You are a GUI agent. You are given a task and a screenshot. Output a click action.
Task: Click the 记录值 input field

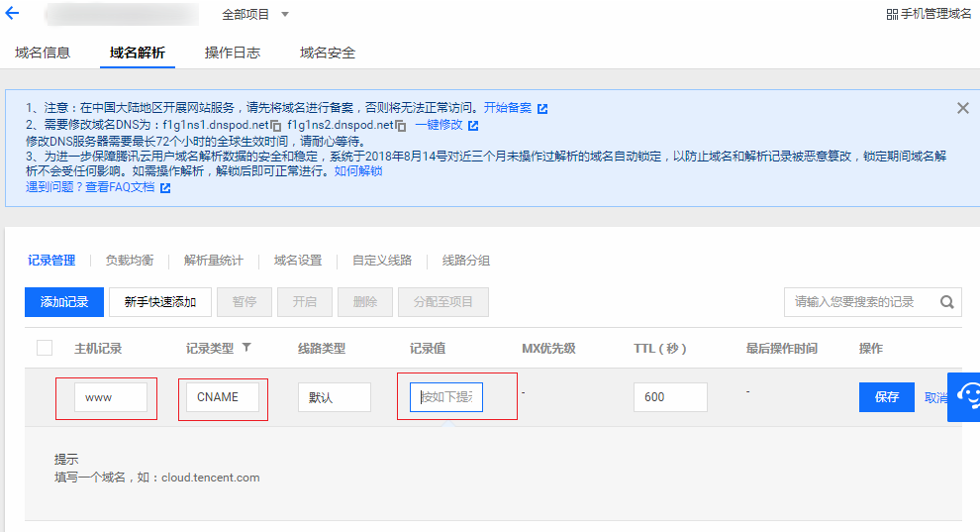446,397
